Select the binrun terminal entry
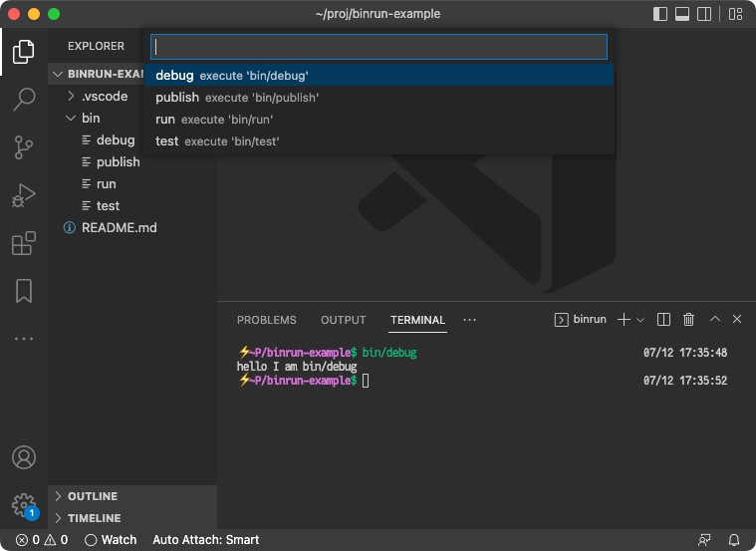Image resolution: width=756 pixels, height=551 pixels. tap(581, 320)
